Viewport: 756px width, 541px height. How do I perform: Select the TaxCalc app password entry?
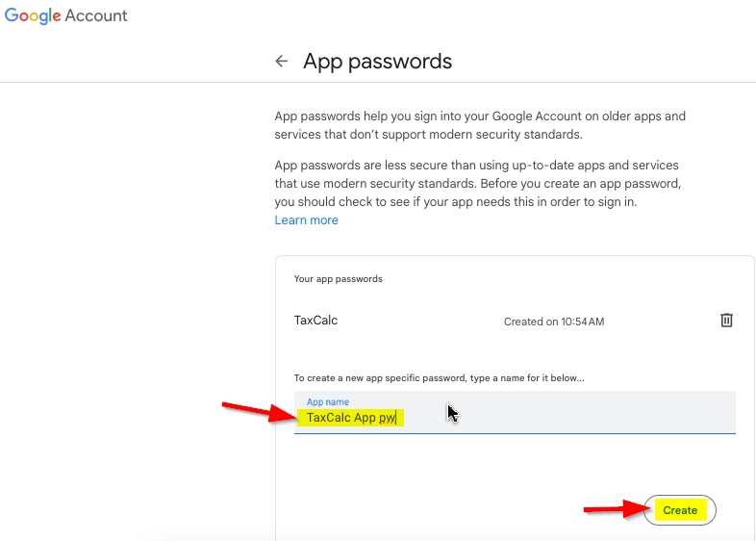tap(315, 321)
